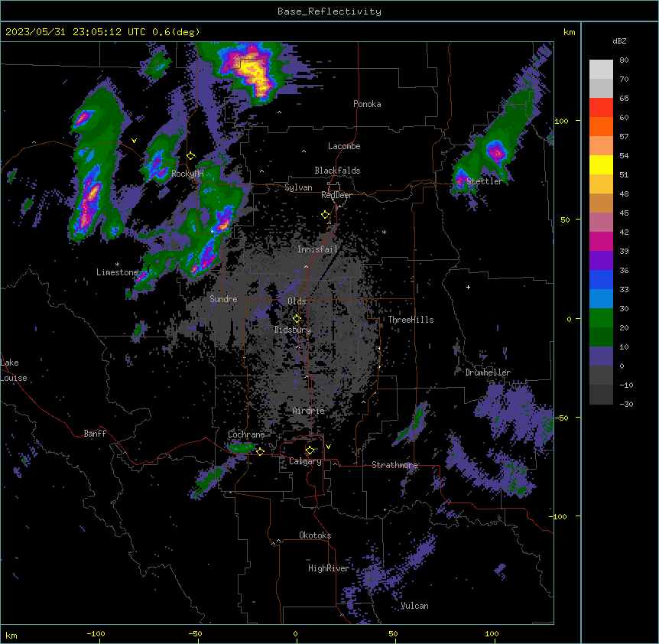Click the RedDeer city label
This screenshot has height=644, width=659.
[x=336, y=195]
